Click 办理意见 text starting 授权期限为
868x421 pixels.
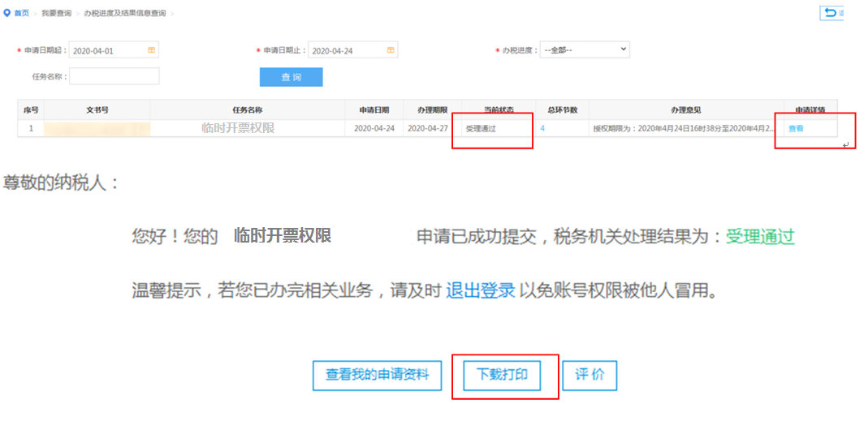click(x=684, y=128)
